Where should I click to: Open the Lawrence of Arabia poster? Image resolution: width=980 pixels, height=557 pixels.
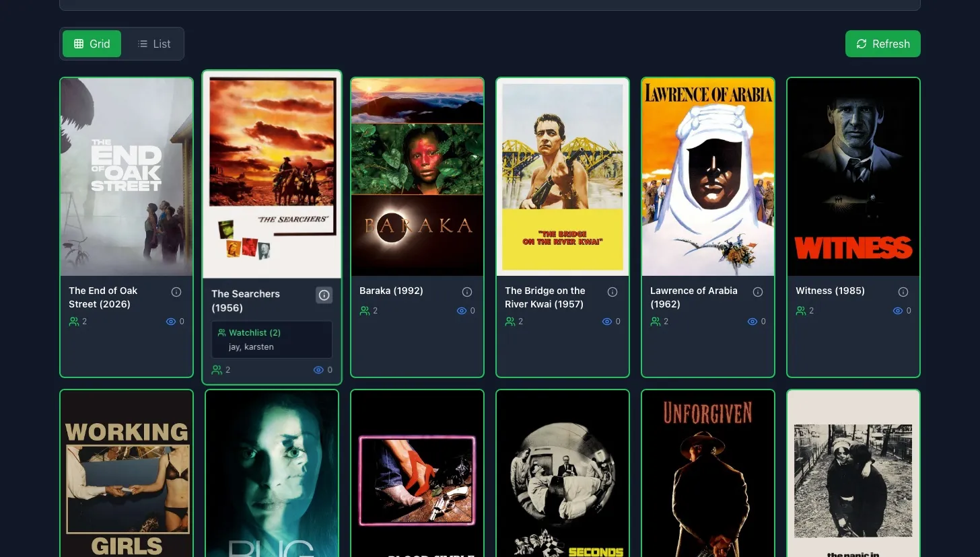(x=708, y=177)
